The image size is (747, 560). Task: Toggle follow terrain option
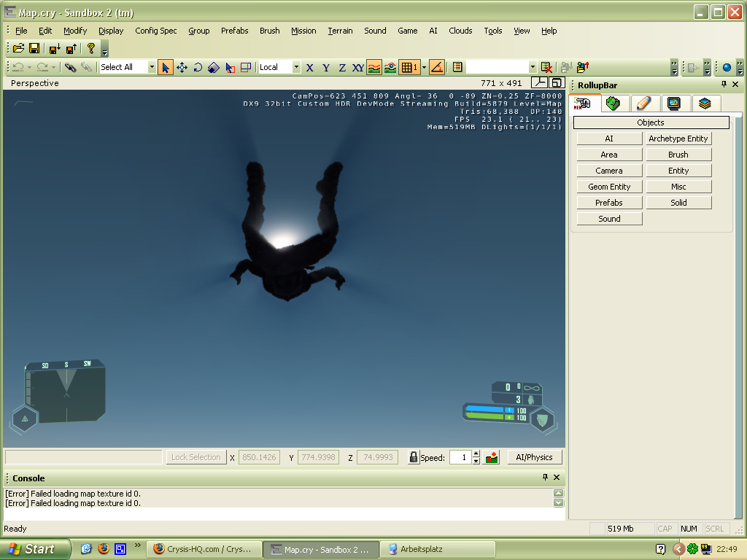pyautogui.click(x=374, y=67)
